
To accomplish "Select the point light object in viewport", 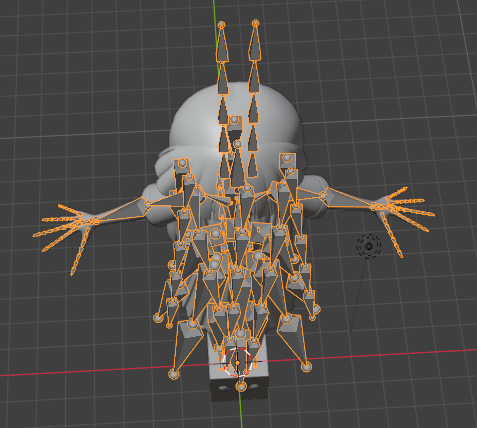I will (x=368, y=246).
